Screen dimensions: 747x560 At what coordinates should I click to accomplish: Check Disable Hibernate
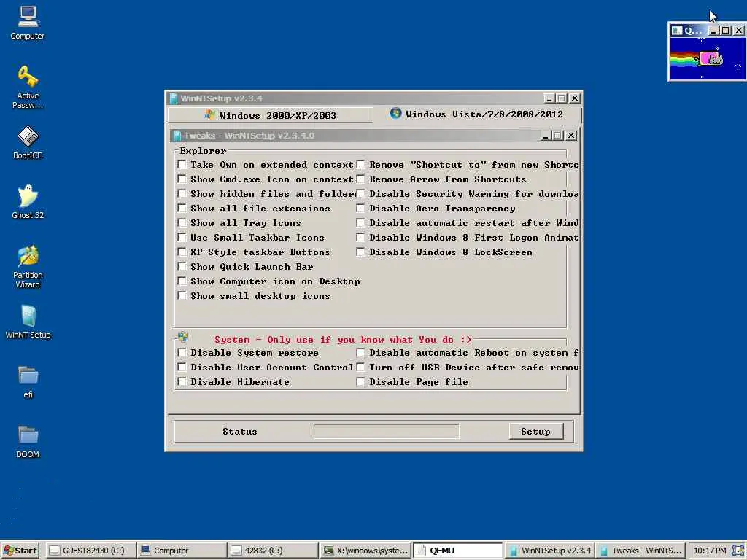click(x=182, y=382)
